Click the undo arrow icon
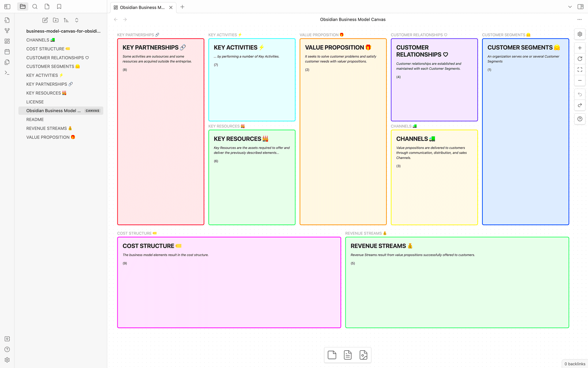This screenshot has width=588, height=368. tap(580, 94)
